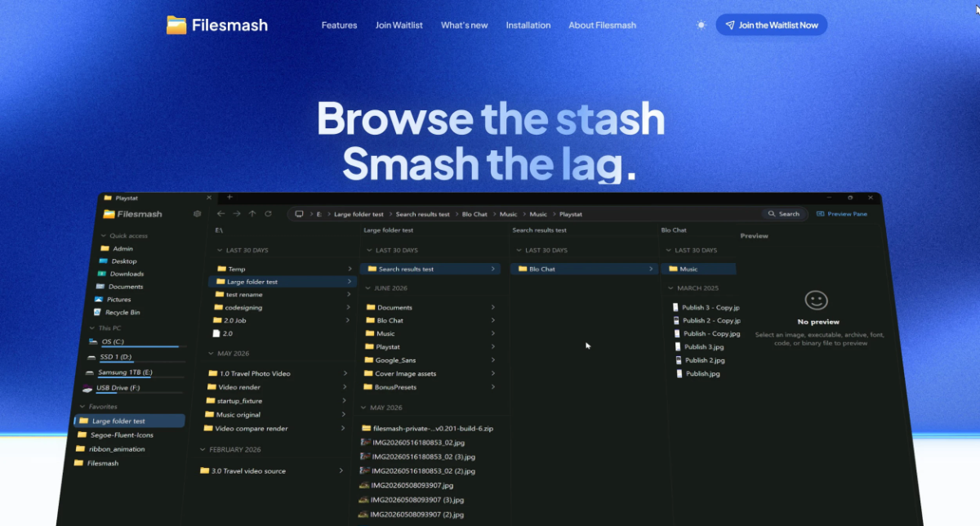Collapse the Quick access section
Viewport: 980px width, 526px height.
click(103, 235)
